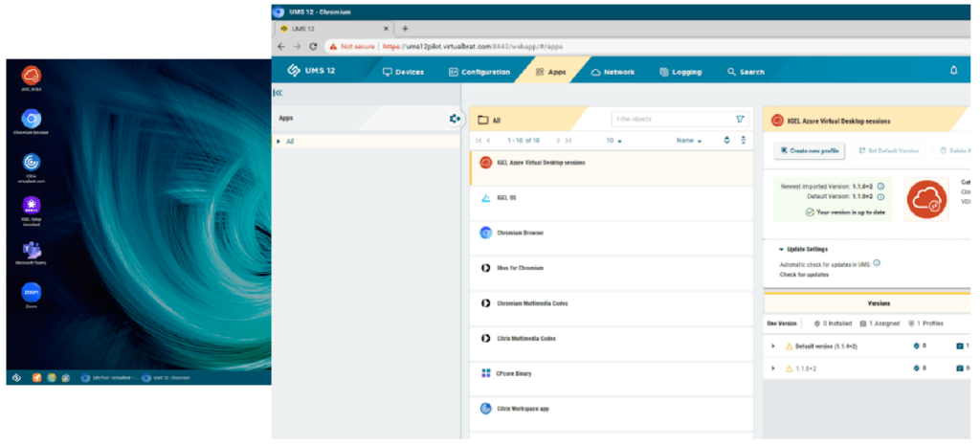Open the Devices section
980x446 pixels.
403,72
